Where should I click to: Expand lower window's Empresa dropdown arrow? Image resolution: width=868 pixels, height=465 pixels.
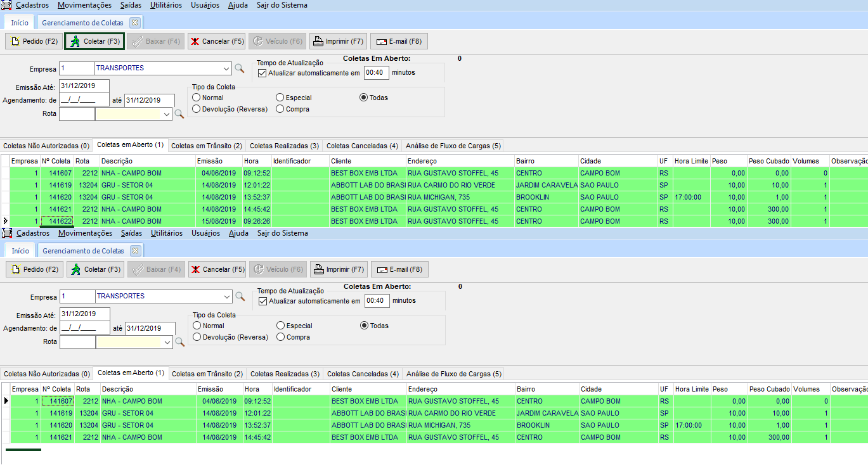[228, 296]
